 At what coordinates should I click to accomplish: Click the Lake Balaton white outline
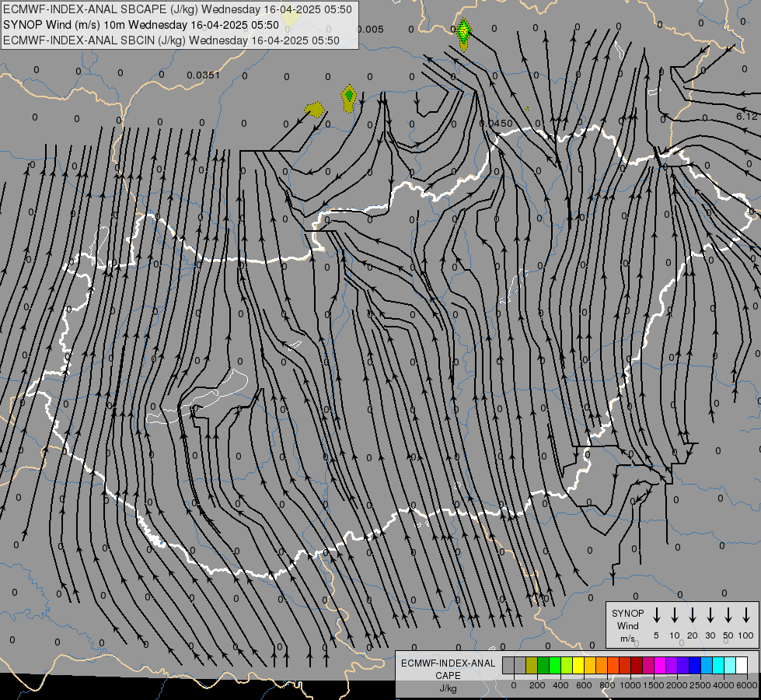[197, 397]
